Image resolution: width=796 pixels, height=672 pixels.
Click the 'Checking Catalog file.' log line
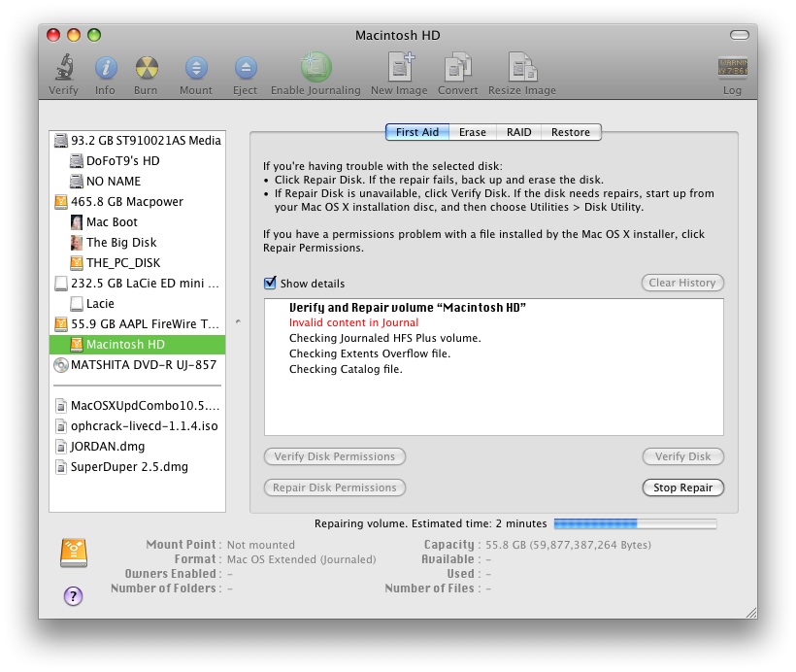pyautogui.click(x=346, y=369)
